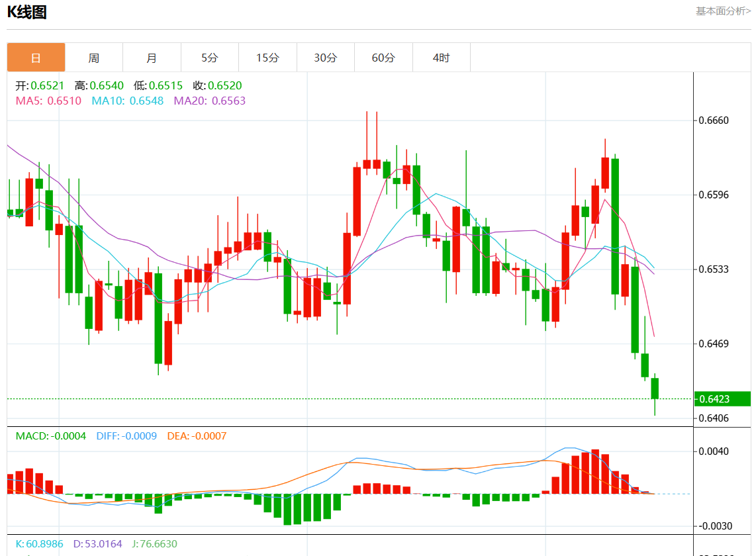Image resolution: width=756 pixels, height=556 pixels.
Task: Open the 基本面分析 link
Action: pyautogui.click(x=723, y=11)
